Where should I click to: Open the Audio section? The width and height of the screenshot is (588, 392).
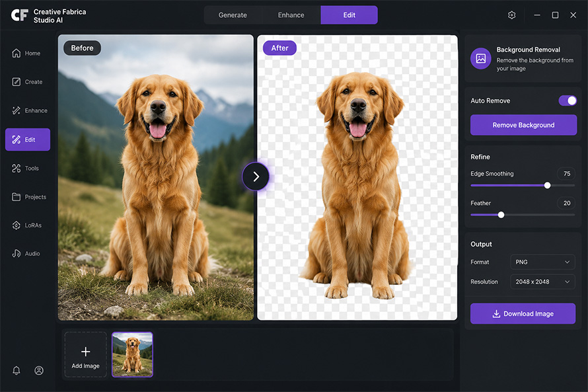[26, 254]
